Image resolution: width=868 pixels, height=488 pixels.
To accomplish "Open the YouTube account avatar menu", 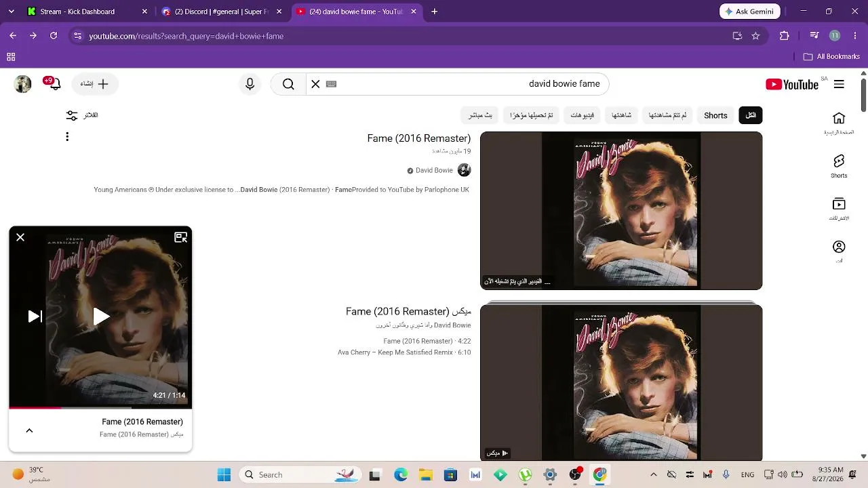I will pos(23,84).
